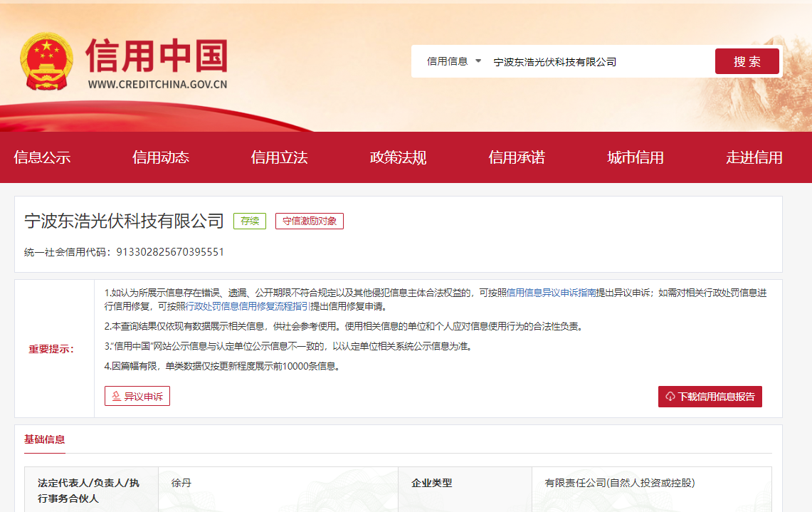Click the legal representative name 徐丹
The height and width of the screenshot is (512, 812).
(x=181, y=483)
